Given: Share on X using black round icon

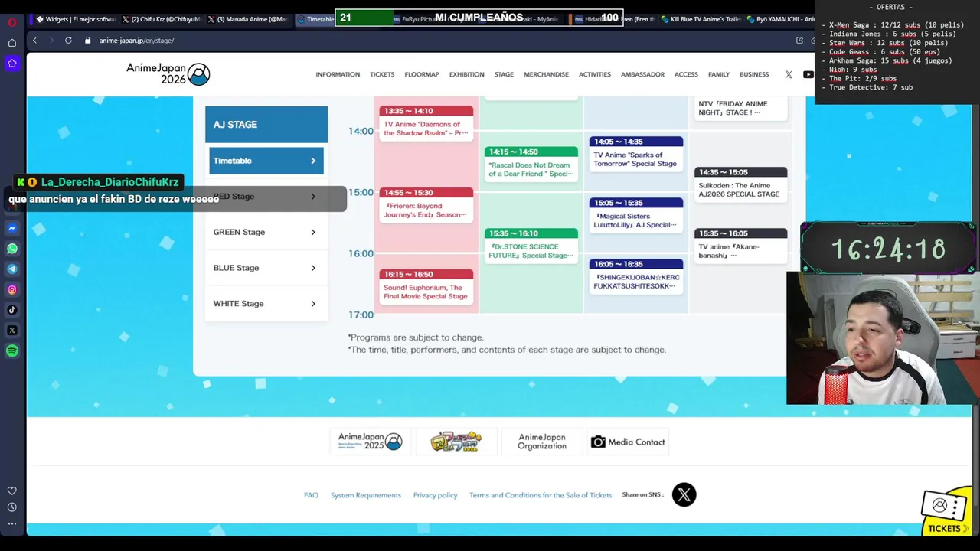Looking at the screenshot, I should [x=684, y=494].
